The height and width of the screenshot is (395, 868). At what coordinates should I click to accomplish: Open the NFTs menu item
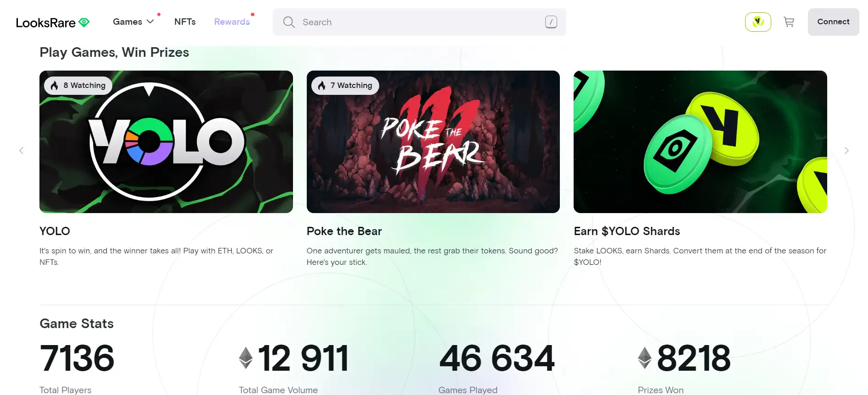click(185, 22)
